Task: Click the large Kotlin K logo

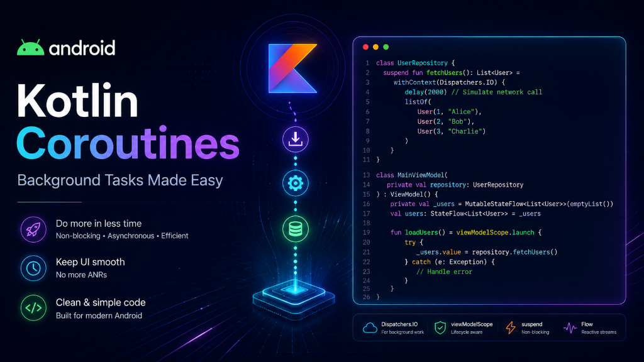Action: [292, 68]
